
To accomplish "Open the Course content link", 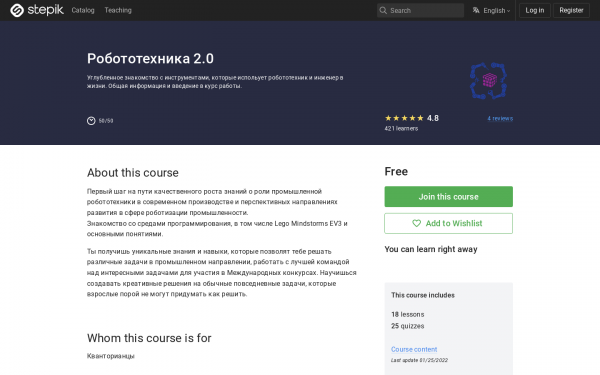I will (414, 349).
